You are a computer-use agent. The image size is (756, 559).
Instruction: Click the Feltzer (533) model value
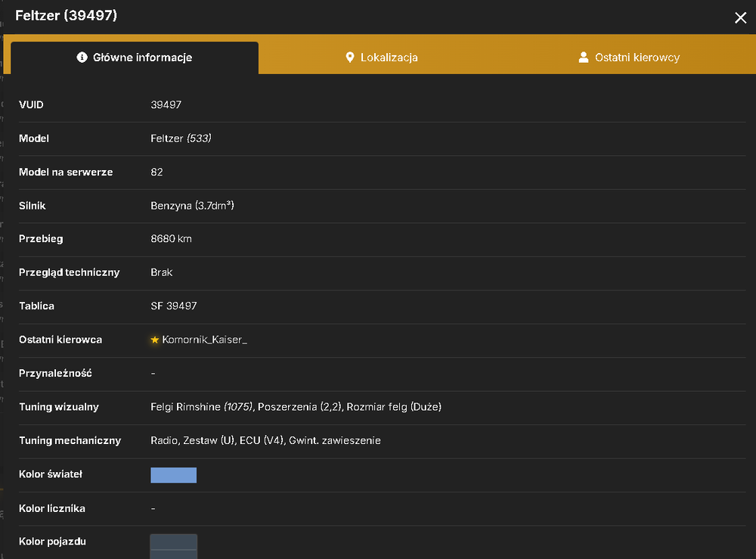181,138
